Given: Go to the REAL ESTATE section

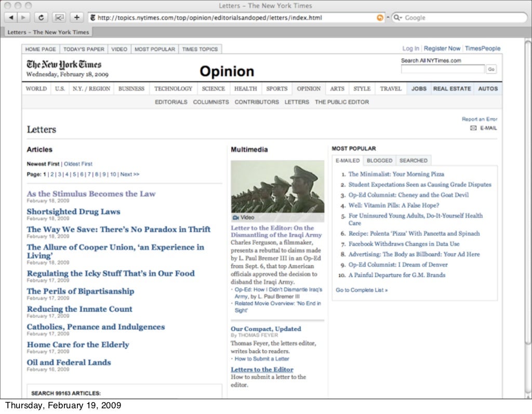Looking at the screenshot, I should tap(452, 89).
